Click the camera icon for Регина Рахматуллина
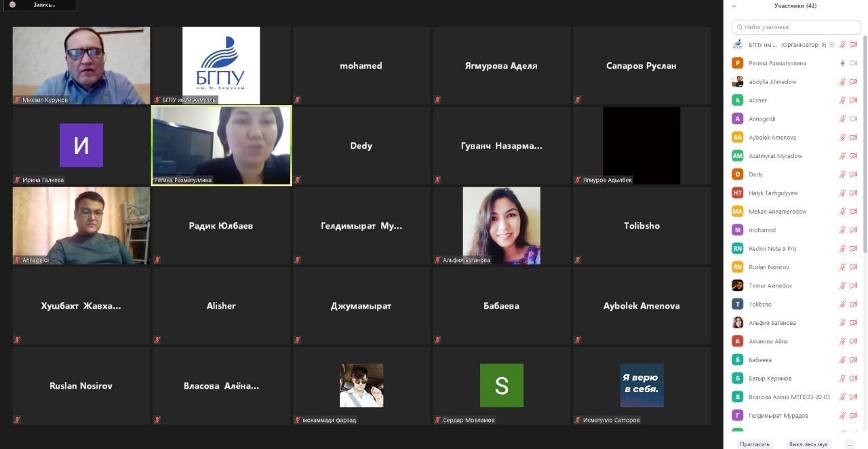 pyautogui.click(x=853, y=63)
